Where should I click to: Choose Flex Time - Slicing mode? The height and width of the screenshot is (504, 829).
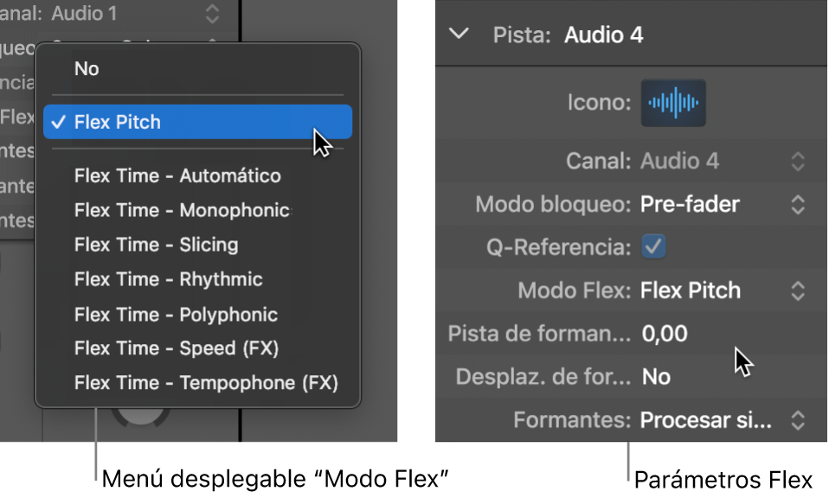(x=156, y=245)
